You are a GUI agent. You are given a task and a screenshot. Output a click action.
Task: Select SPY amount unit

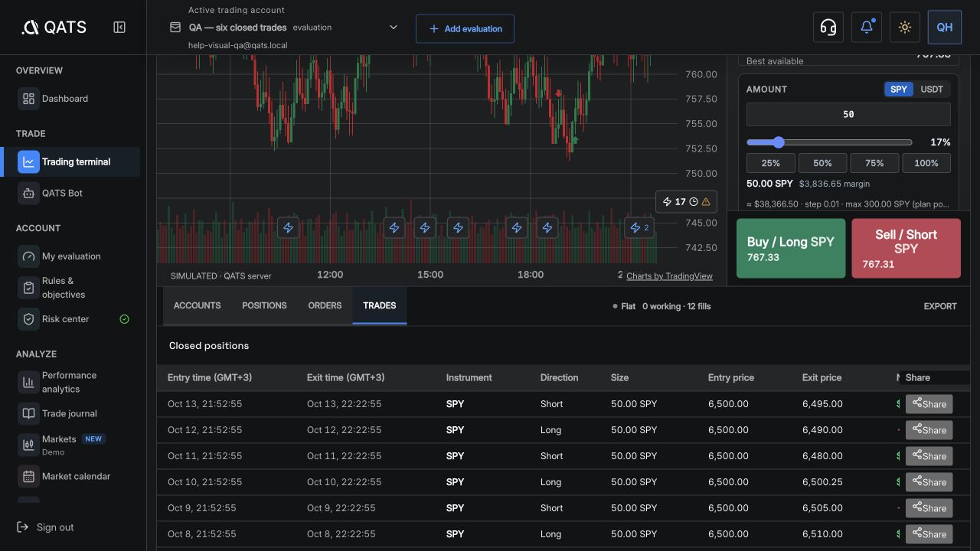(x=899, y=90)
